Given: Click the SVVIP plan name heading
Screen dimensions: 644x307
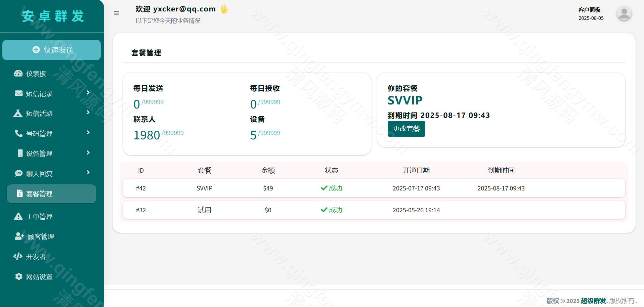Looking at the screenshot, I should pyautogui.click(x=405, y=100).
